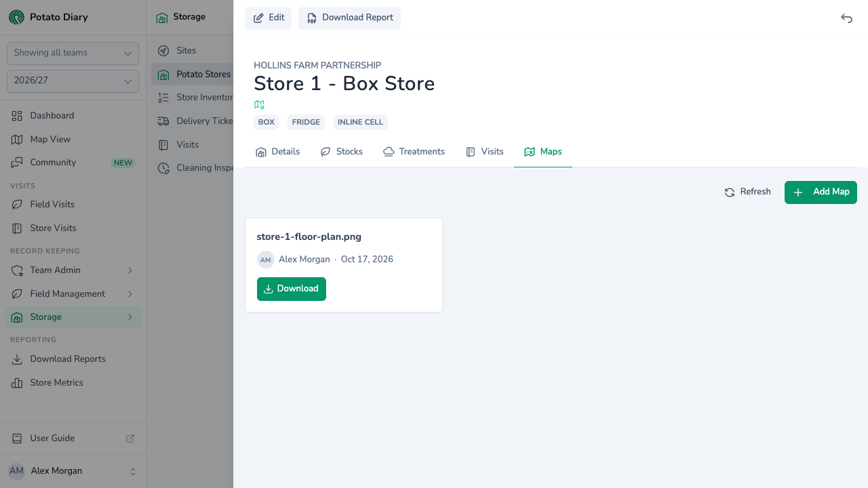Select the Maps tab

click(543, 152)
